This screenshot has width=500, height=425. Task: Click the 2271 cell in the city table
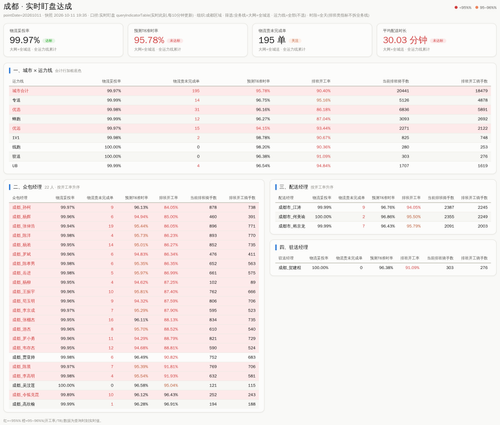404,128
